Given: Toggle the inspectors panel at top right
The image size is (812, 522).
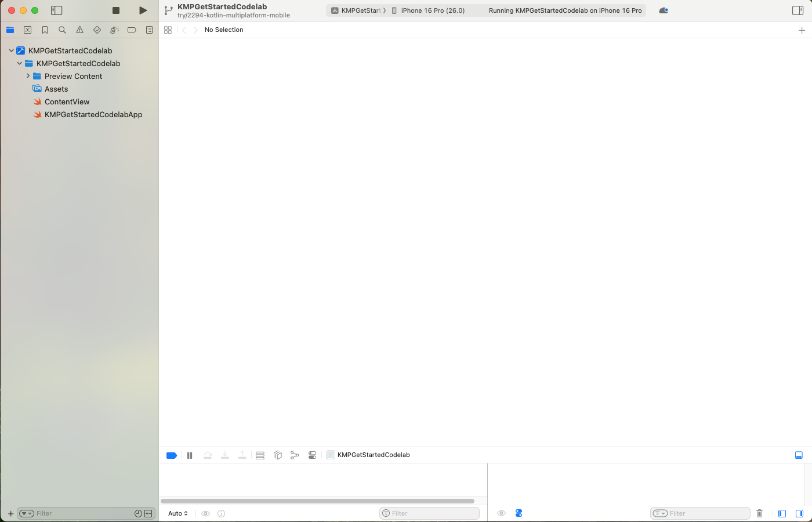Looking at the screenshot, I should (798, 10).
